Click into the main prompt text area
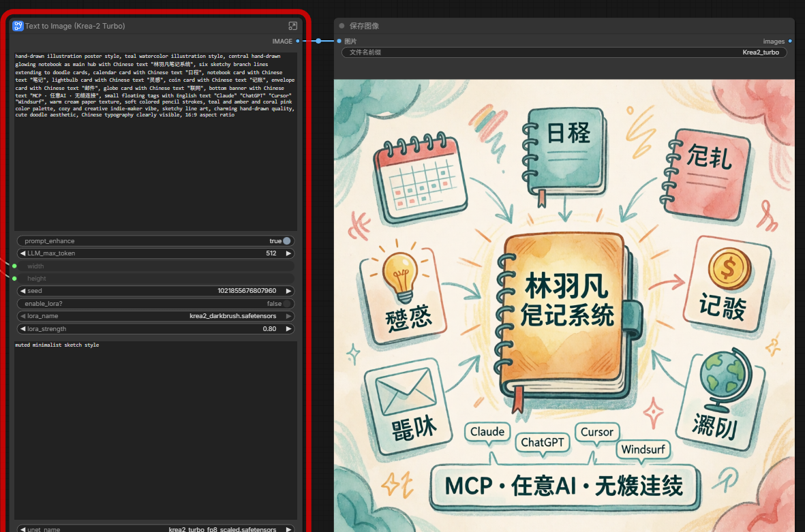The image size is (805, 532). point(155,142)
